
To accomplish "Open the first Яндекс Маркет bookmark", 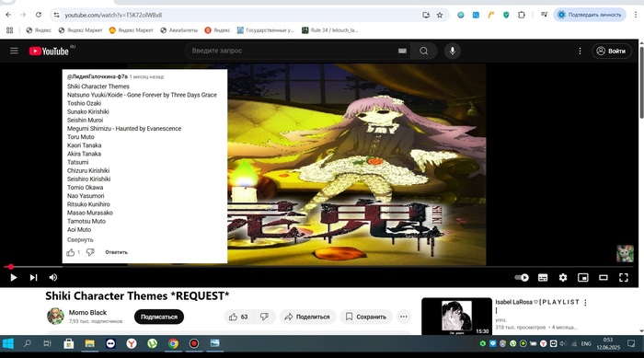I will coord(80,30).
